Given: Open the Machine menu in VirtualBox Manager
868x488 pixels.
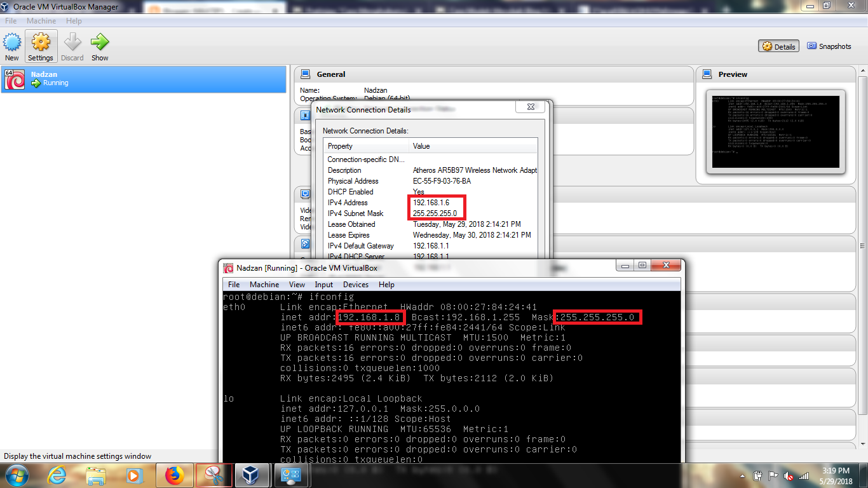Looking at the screenshot, I should [41, 21].
